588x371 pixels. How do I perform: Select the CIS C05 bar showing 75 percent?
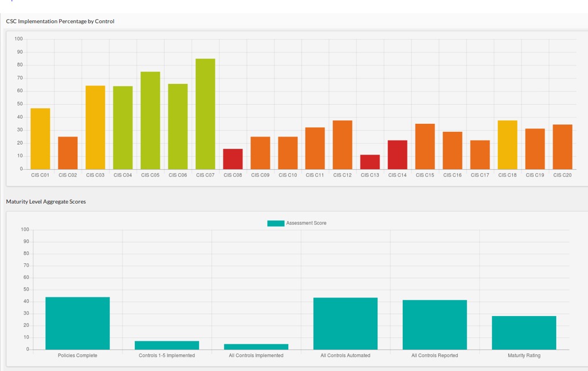click(150, 119)
